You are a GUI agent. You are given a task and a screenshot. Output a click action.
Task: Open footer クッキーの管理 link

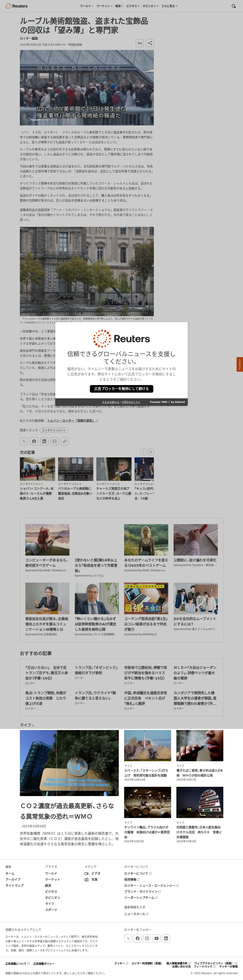pos(228,967)
